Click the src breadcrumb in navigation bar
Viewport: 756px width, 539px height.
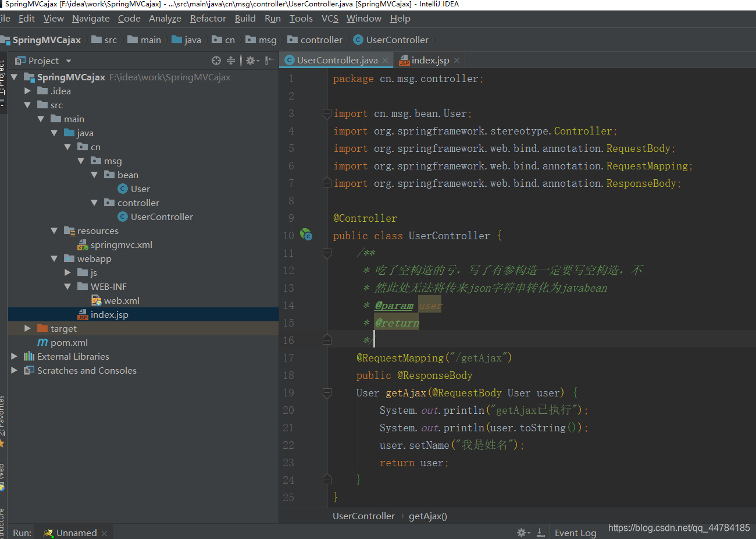pos(104,40)
